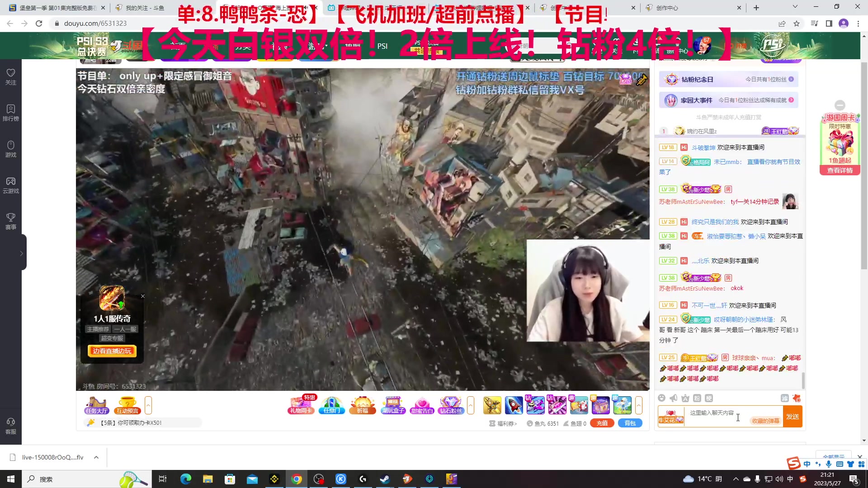Collapse the 游园周卡 widget with minus button
868x488 pixels.
pyautogui.click(x=840, y=105)
